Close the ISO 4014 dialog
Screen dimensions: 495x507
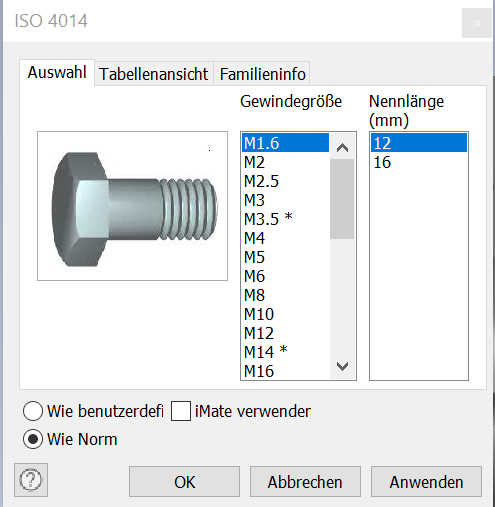[477, 23]
